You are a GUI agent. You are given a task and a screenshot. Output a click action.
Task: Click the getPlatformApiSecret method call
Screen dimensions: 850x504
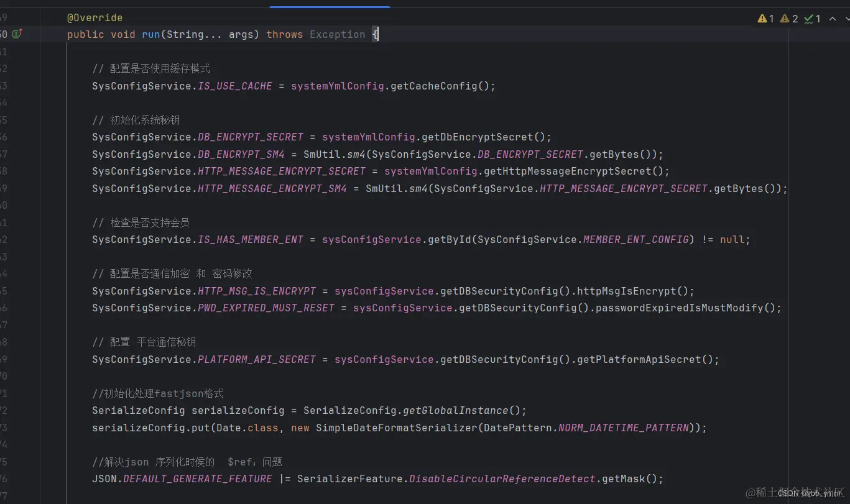pyautogui.click(x=639, y=359)
